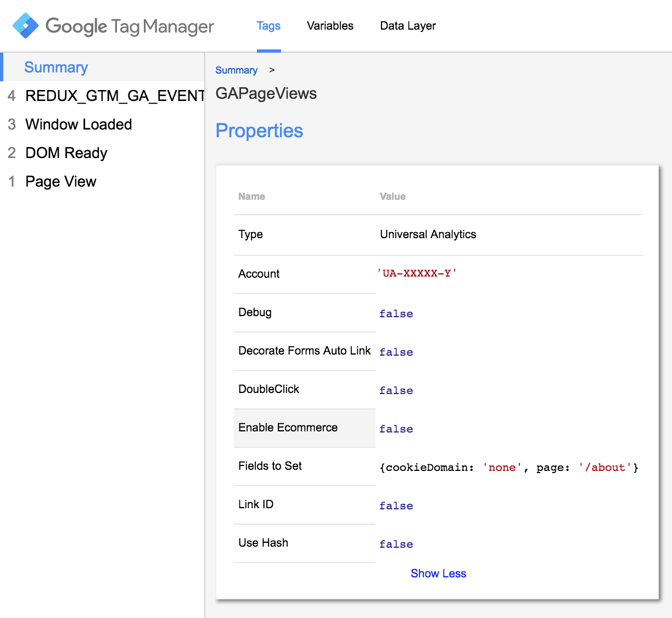Image resolution: width=672 pixels, height=618 pixels.
Task: Click the false value for Link ID
Action: 396,506
